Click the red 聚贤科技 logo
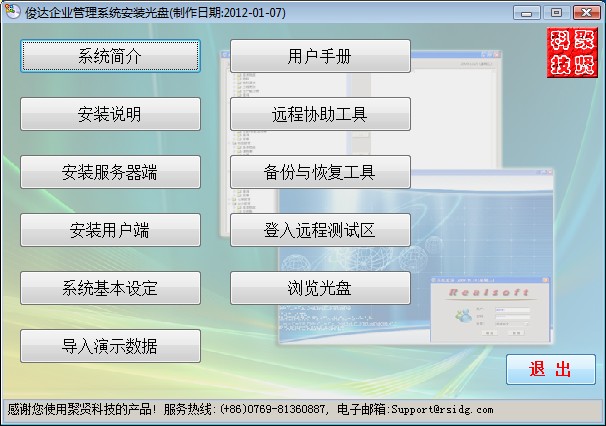Image resolution: width=606 pixels, height=426 pixels. [571, 53]
